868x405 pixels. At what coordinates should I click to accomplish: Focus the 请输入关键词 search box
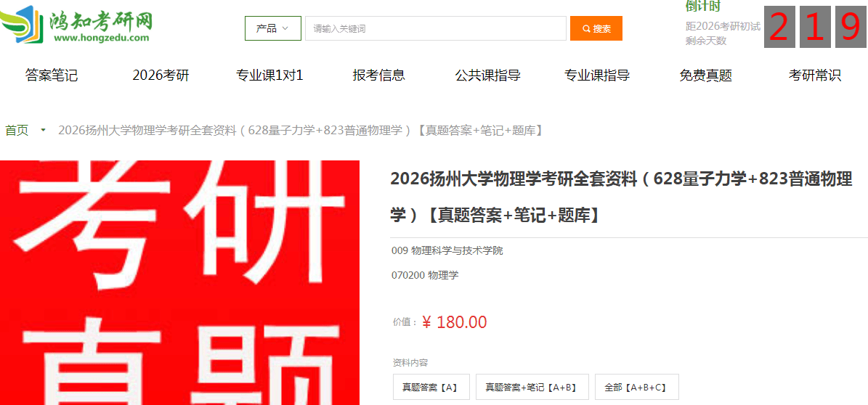coord(436,28)
